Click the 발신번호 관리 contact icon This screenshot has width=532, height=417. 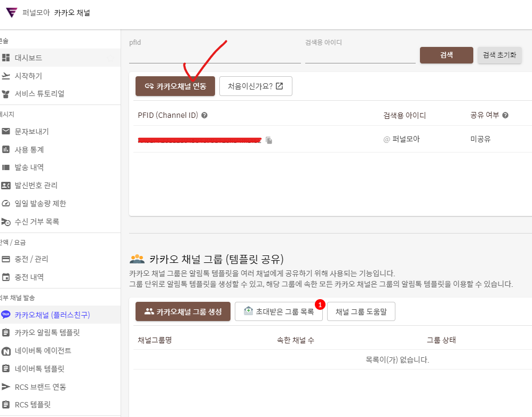coord(6,186)
